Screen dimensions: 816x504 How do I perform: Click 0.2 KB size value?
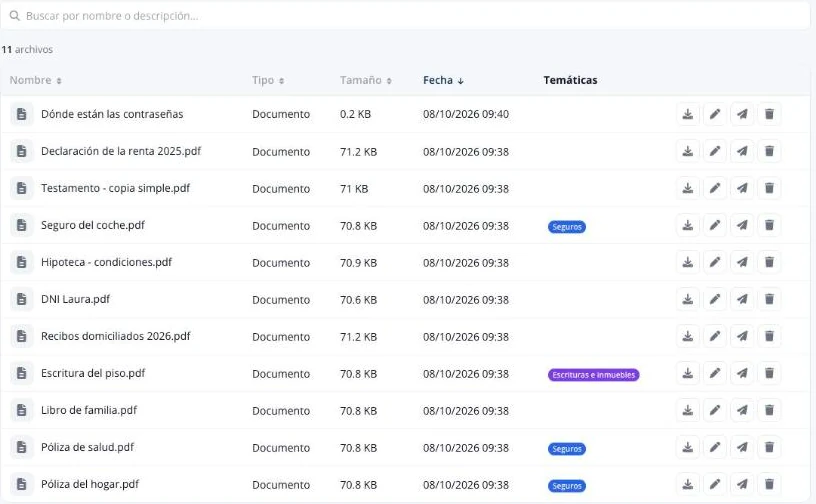point(355,114)
